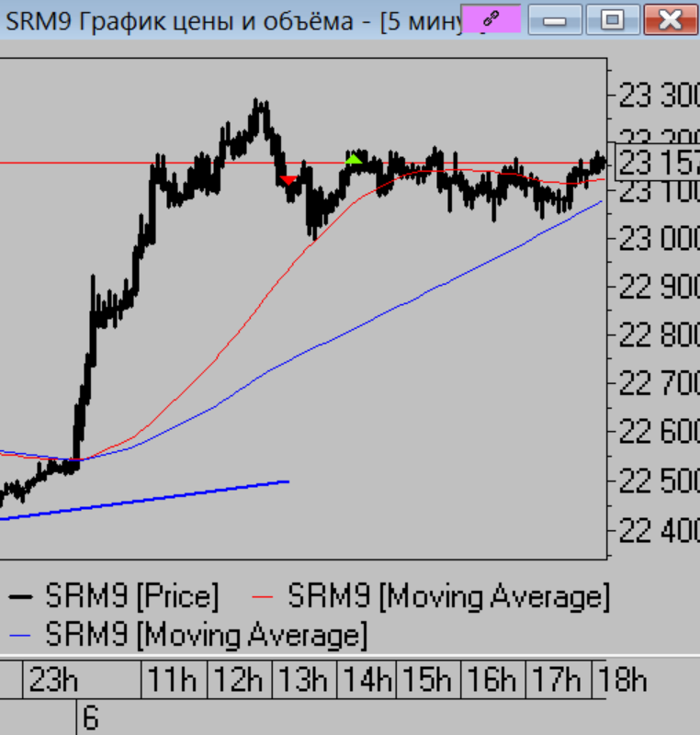The height and width of the screenshot is (735, 700).
Task: Click the black price line swatch in legend
Action: 22,597
